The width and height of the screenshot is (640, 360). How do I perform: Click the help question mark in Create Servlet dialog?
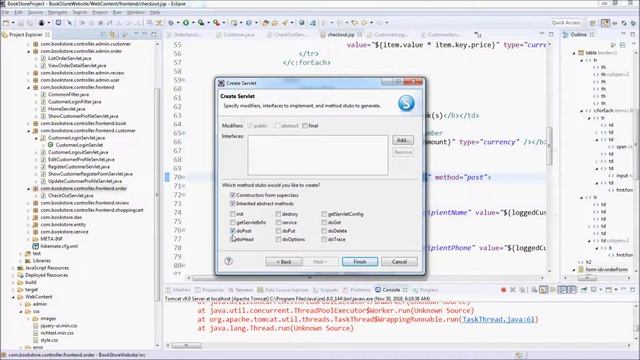[229, 261]
